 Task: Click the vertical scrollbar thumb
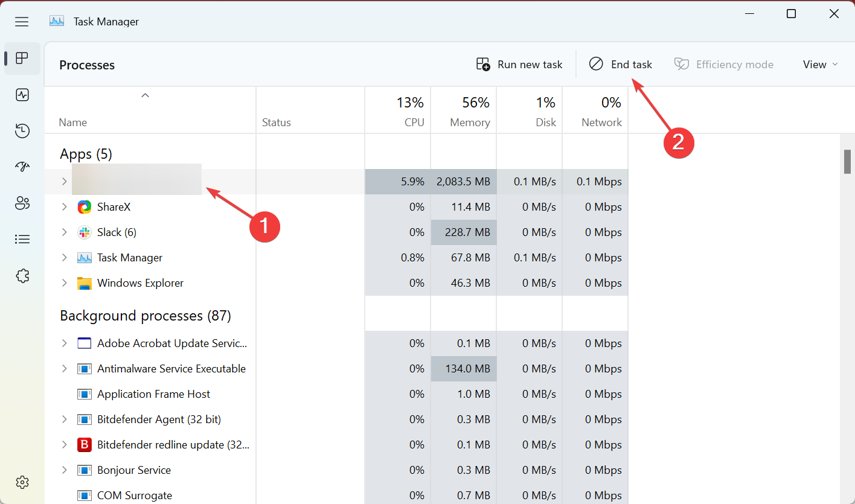pos(847,162)
